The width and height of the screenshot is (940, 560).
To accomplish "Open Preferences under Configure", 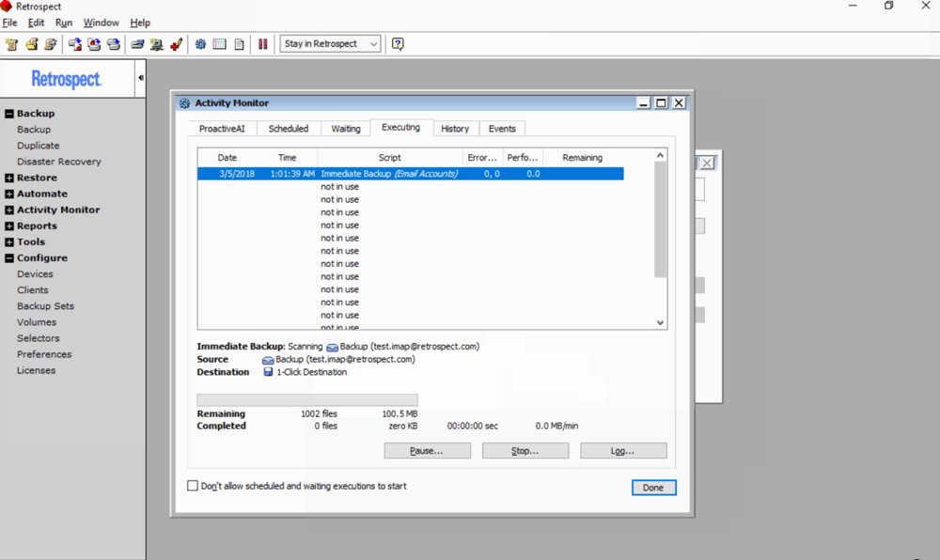I will coord(44,354).
